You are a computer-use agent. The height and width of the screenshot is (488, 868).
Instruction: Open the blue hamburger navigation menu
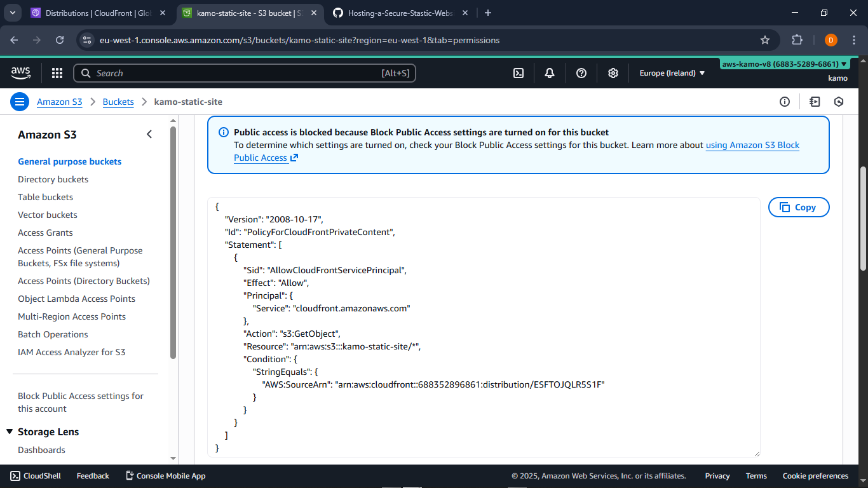tap(20, 102)
